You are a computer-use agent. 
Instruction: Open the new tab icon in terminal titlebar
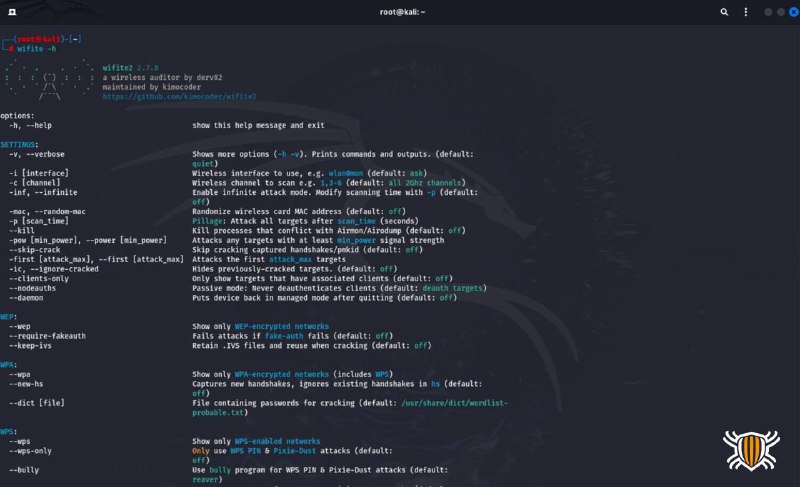[x=12, y=12]
